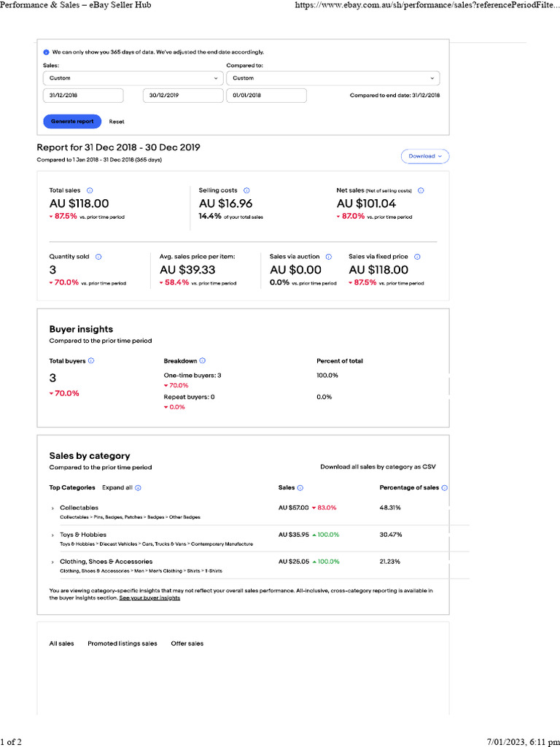Click info icon next to Total sales
This screenshot has width=560, height=747.
[90, 190]
